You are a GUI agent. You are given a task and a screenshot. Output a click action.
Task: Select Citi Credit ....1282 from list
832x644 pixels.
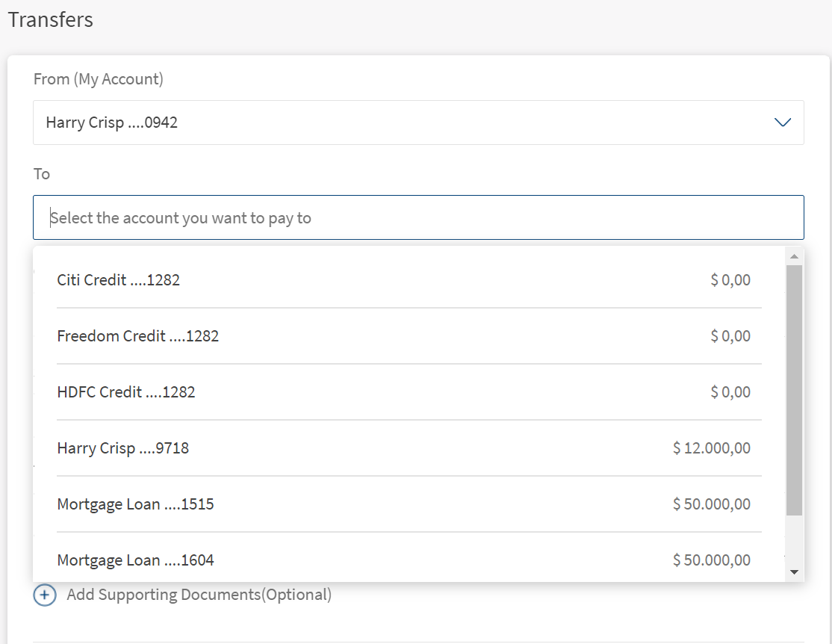point(119,280)
